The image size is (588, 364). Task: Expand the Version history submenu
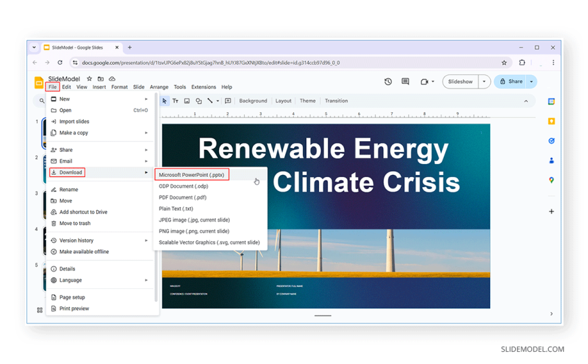point(146,240)
